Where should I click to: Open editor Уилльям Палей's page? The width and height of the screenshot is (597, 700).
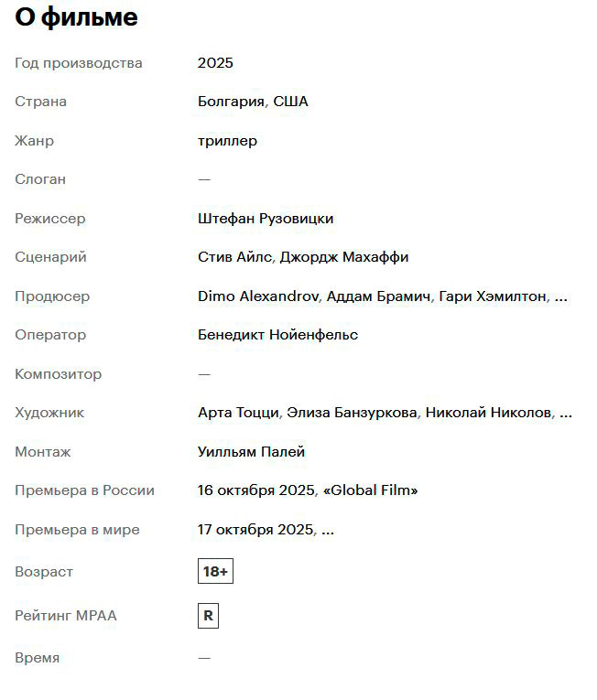tap(251, 452)
